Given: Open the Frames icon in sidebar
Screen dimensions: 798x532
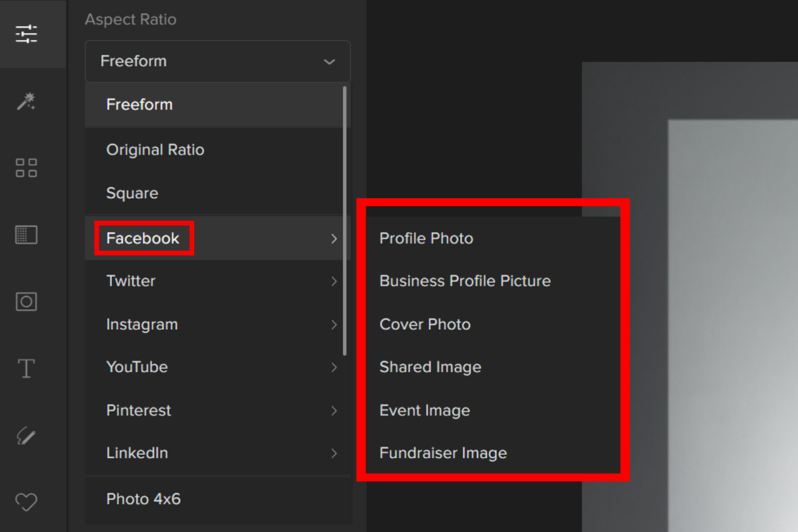Looking at the screenshot, I should [27, 301].
